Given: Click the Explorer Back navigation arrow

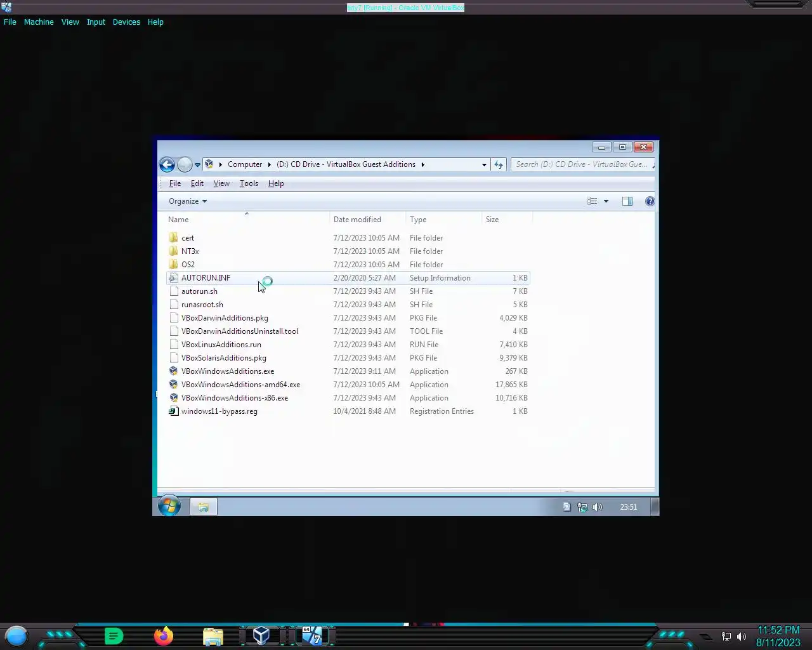Looking at the screenshot, I should point(167,164).
